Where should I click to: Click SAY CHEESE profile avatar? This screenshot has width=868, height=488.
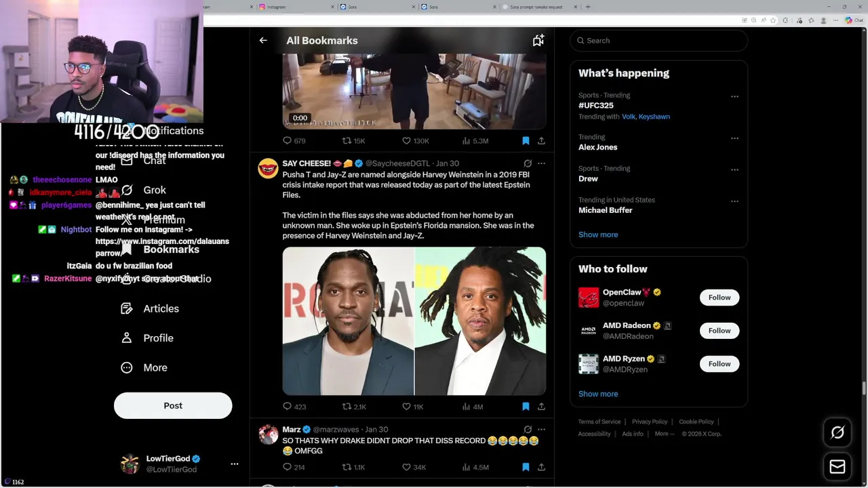[268, 168]
